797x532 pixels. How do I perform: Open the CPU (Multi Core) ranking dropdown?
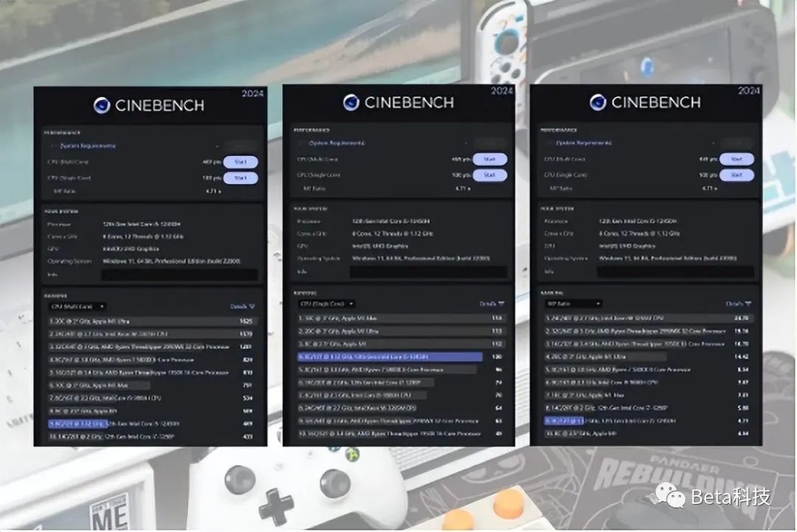coord(77,307)
